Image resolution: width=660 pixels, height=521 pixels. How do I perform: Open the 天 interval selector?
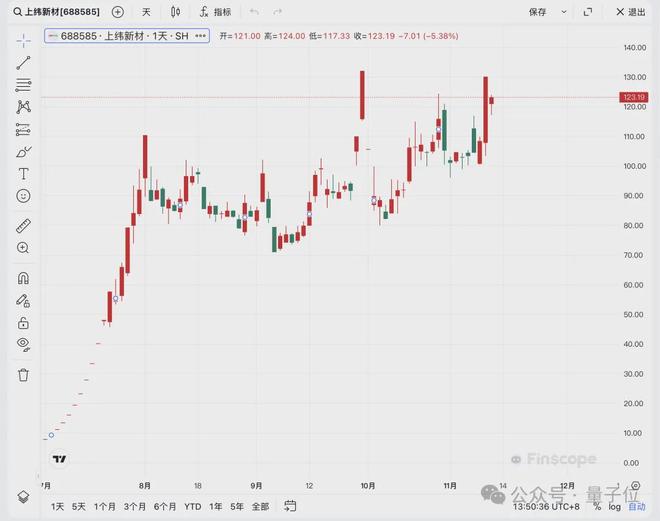tap(146, 12)
